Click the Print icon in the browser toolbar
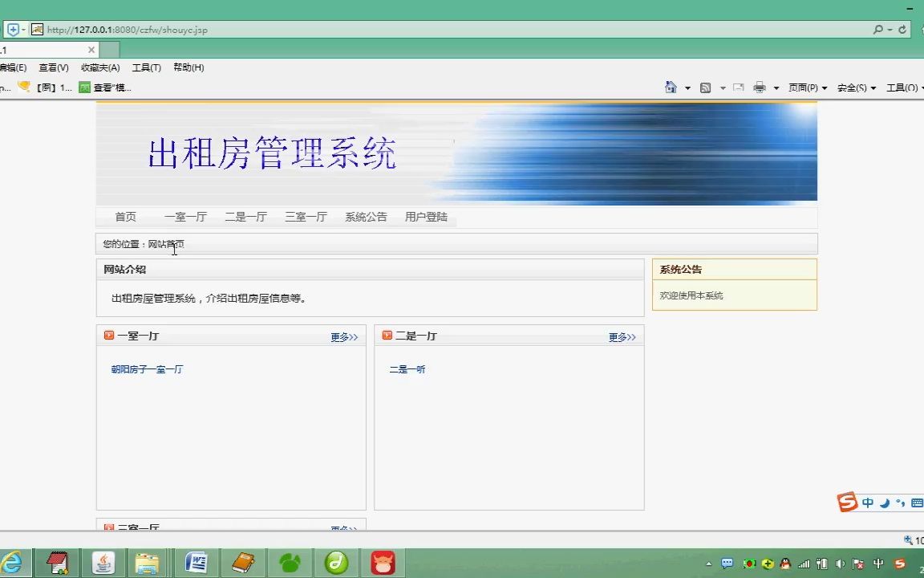Screen dimensions: 924x578 [760, 87]
